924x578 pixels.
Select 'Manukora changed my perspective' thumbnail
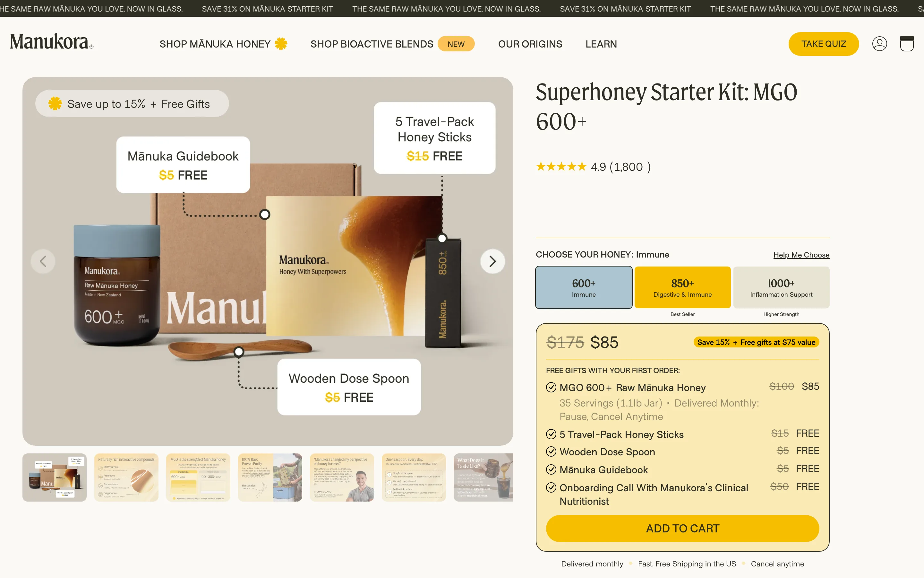click(x=342, y=477)
